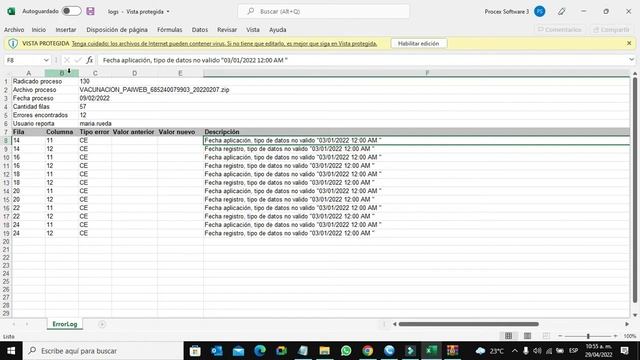Click the cell with file name VACUNACION_PAIWEB zip
This screenshot has width=640, height=360.
[154, 89]
